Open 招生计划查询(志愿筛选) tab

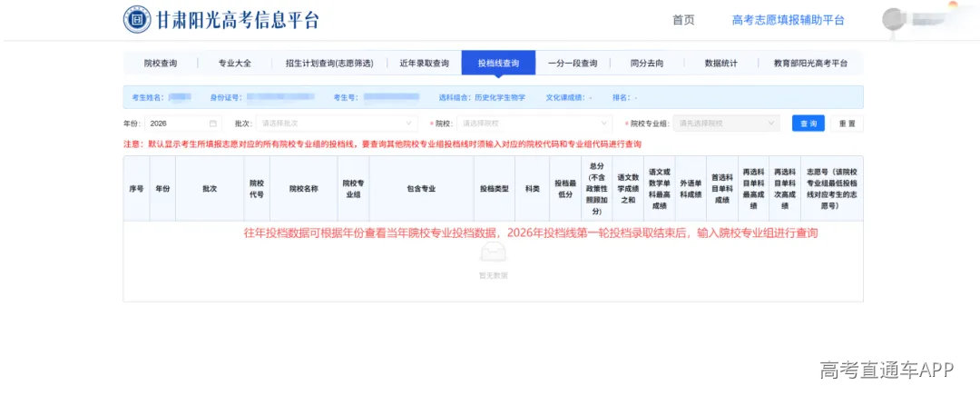[x=329, y=64]
